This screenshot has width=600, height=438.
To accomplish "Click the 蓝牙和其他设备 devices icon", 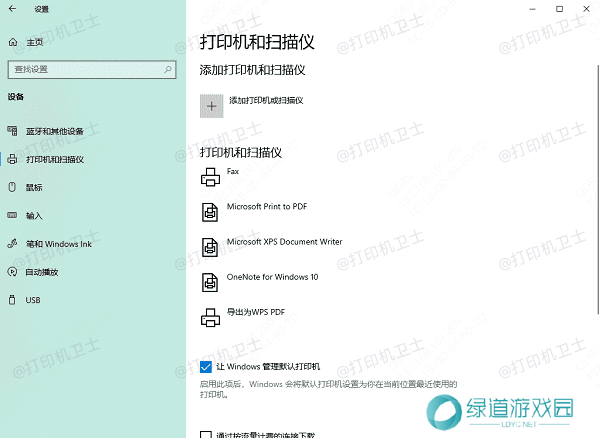I will [12, 131].
